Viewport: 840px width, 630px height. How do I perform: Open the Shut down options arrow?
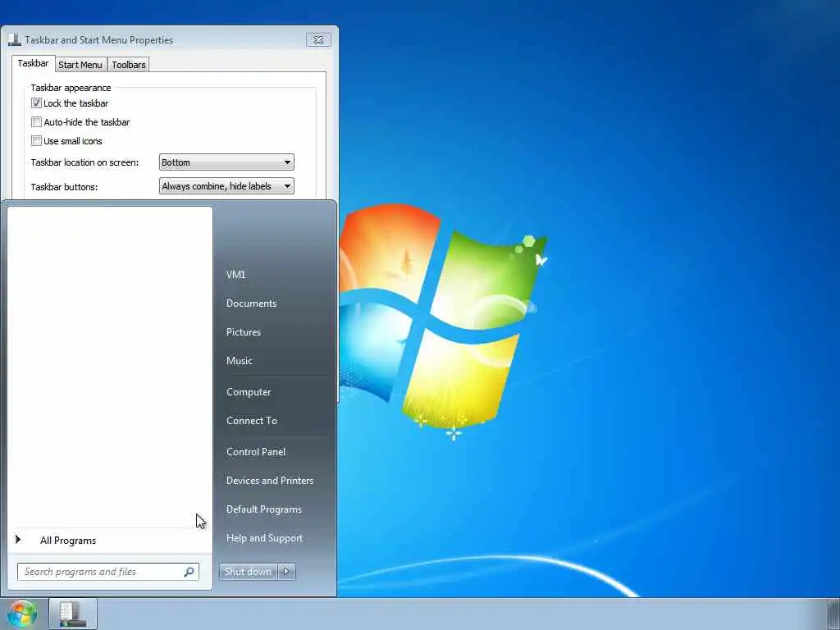pyautogui.click(x=286, y=572)
